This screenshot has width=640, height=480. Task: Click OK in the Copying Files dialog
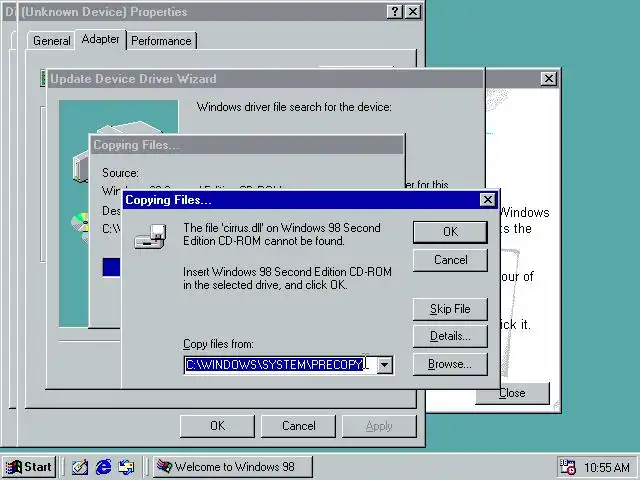pos(450,232)
